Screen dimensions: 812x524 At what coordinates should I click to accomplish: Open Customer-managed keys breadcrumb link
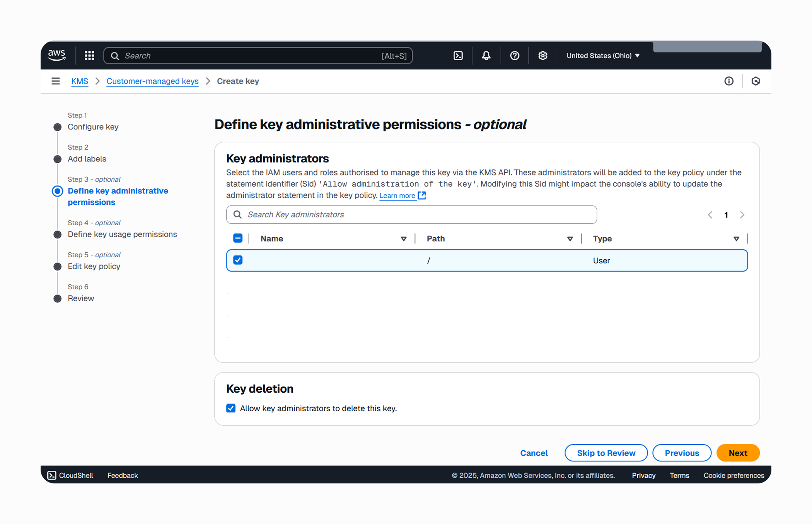coord(152,81)
